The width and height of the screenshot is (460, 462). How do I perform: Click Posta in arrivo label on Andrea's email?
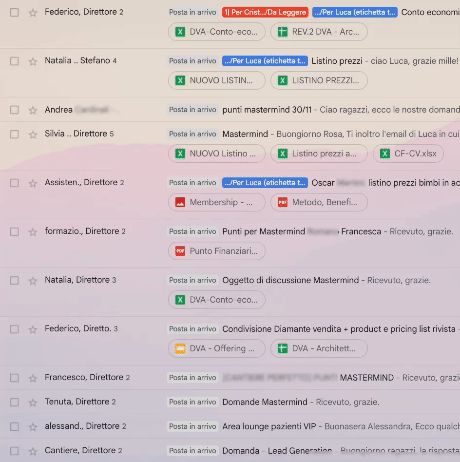click(x=193, y=110)
